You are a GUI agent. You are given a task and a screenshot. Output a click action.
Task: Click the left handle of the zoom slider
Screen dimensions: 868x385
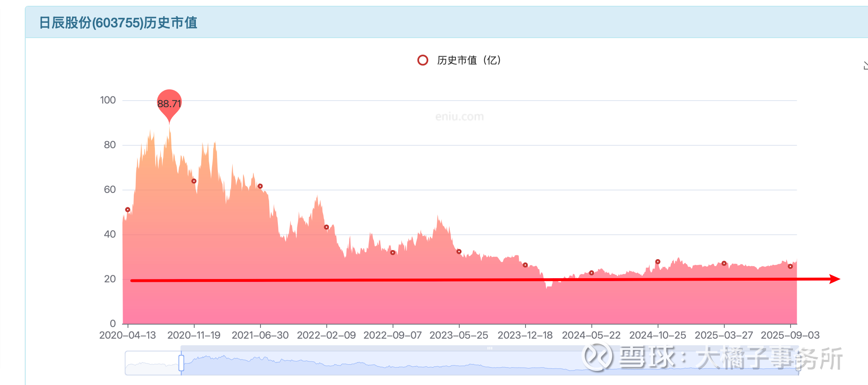181,363
